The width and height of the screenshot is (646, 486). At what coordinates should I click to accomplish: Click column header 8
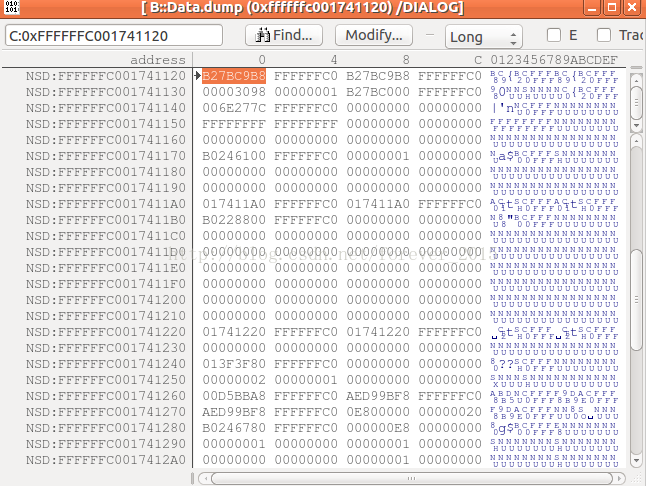[x=406, y=60]
